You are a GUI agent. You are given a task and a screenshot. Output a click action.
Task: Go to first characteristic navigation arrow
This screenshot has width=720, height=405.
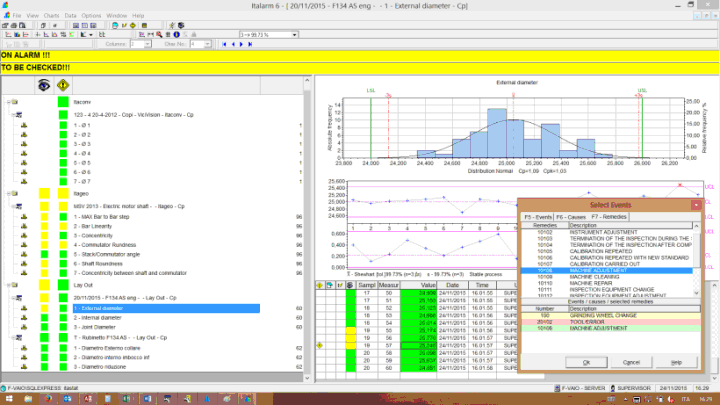(224, 44)
